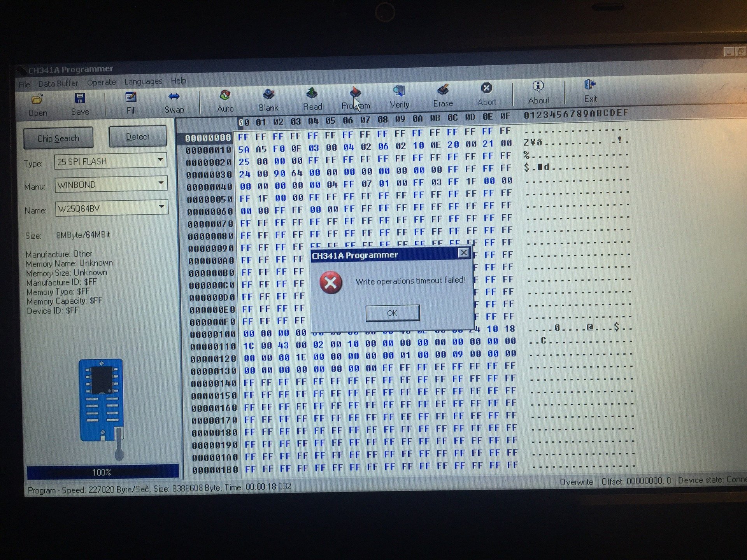Open the File menu
The image size is (747, 560).
pos(24,84)
